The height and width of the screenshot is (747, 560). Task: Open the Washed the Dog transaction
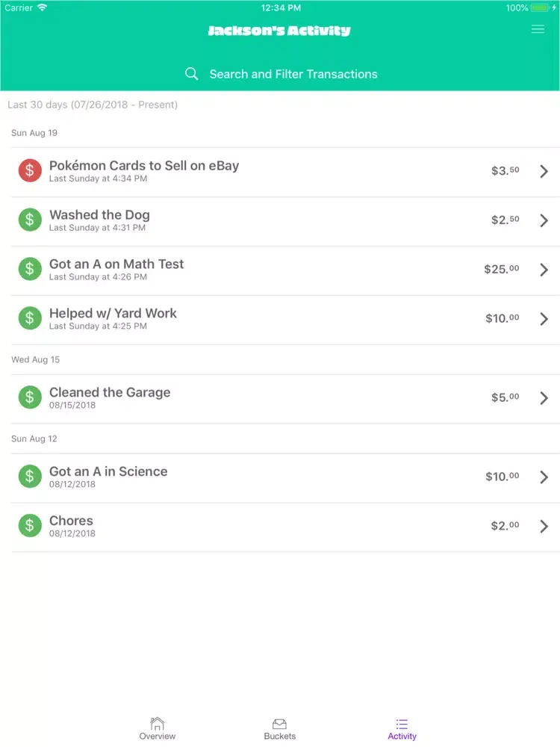(285, 221)
